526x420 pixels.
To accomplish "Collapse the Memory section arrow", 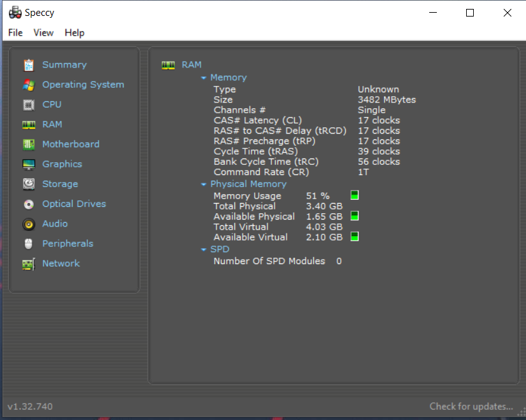I will tap(203, 78).
